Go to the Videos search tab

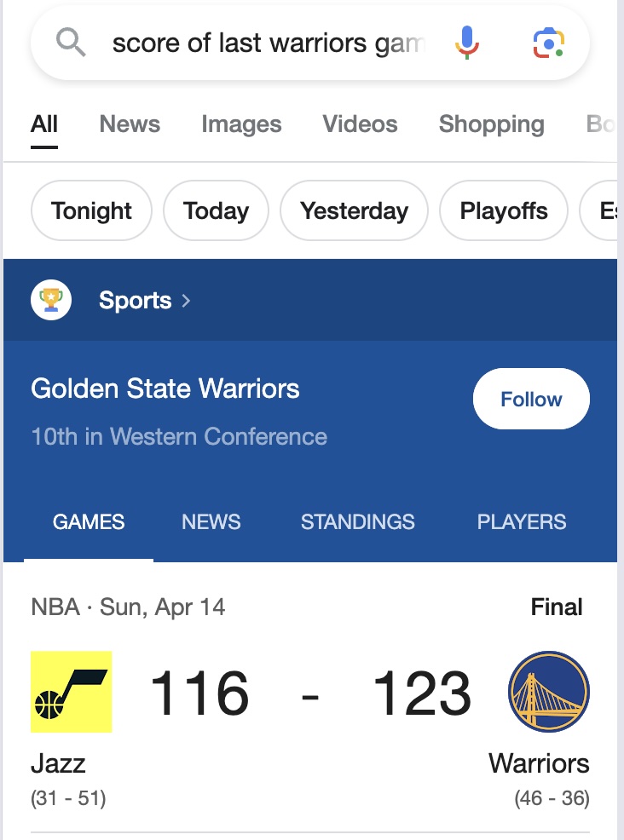click(x=360, y=124)
